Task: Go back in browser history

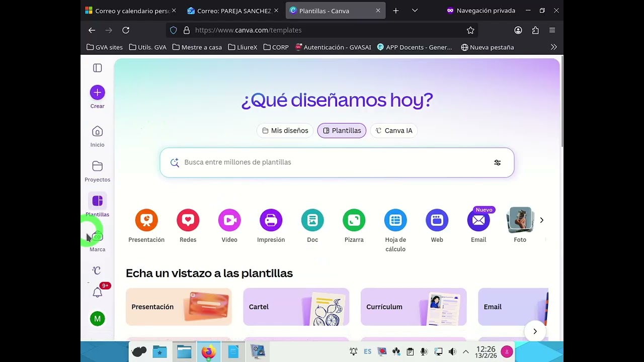Action: coord(92,30)
